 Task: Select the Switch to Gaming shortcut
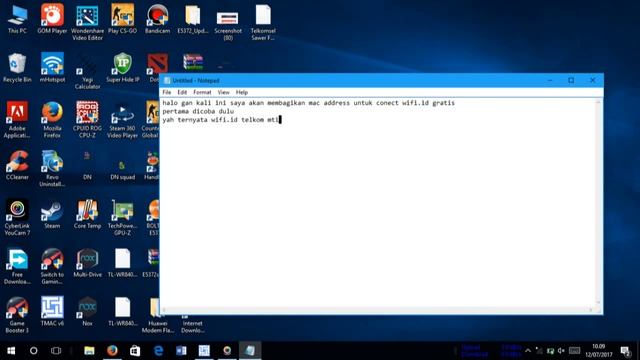pyautogui.click(x=52, y=266)
